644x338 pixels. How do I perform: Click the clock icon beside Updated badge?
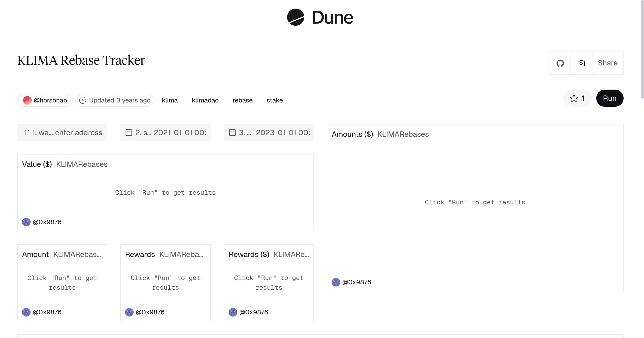click(x=83, y=100)
